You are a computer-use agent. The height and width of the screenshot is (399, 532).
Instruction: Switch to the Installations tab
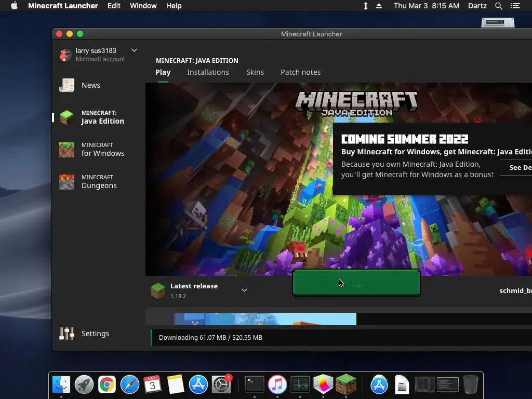tap(208, 72)
